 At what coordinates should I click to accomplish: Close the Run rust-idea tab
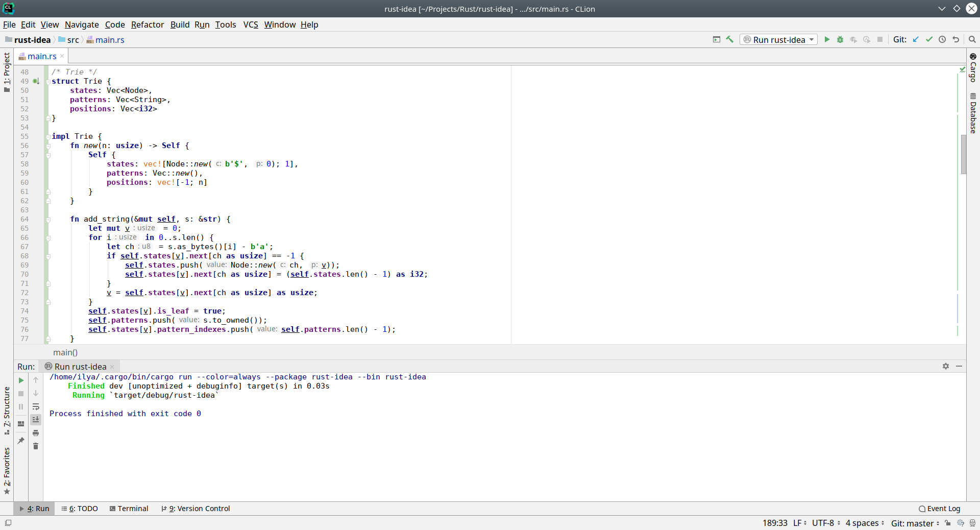click(112, 367)
